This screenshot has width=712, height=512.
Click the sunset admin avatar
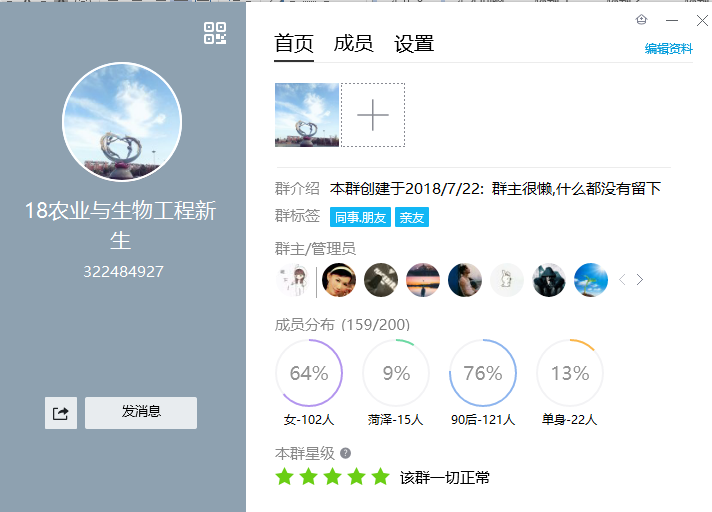[x=423, y=280]
